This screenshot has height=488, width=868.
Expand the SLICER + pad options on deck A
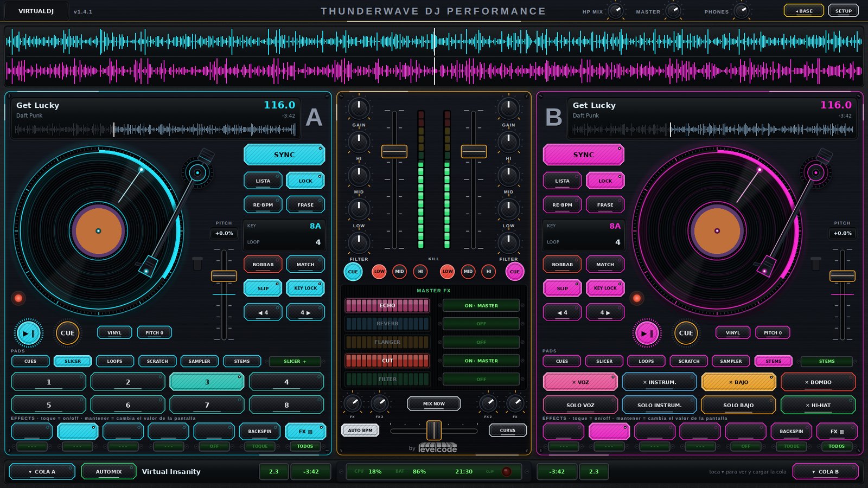click(x=295, y=361)
